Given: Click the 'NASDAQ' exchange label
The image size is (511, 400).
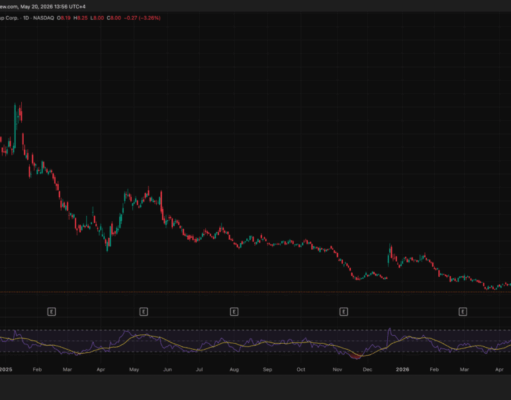Looking at the screenshot, I should (x=43, y=18).
